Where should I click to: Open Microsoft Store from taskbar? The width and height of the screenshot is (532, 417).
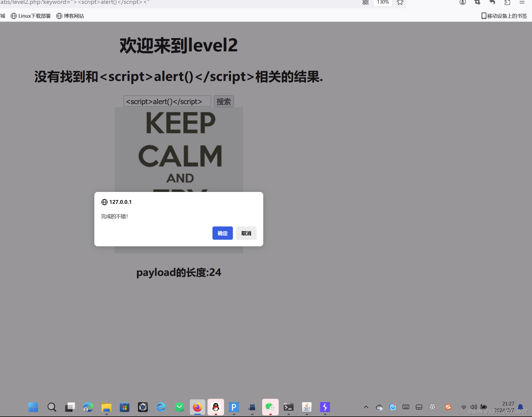(x=124, y=407)
